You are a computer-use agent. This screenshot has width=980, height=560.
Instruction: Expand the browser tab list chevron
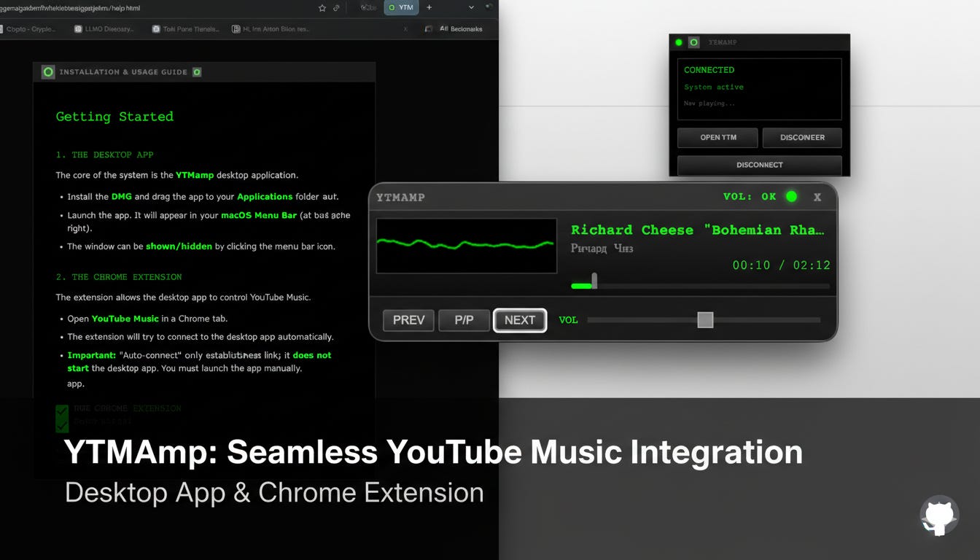coord(471,7)
